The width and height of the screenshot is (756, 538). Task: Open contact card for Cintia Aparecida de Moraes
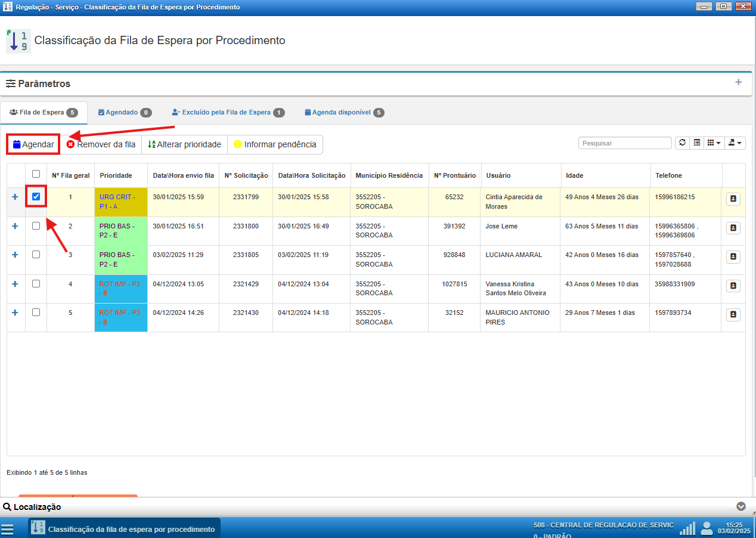tap(733, 199)
